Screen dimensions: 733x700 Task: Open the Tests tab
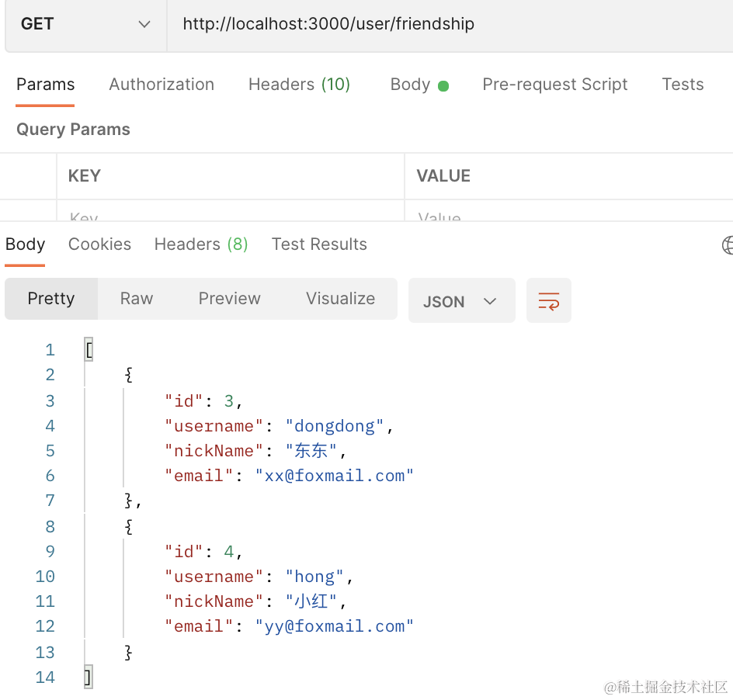point(683,85)
